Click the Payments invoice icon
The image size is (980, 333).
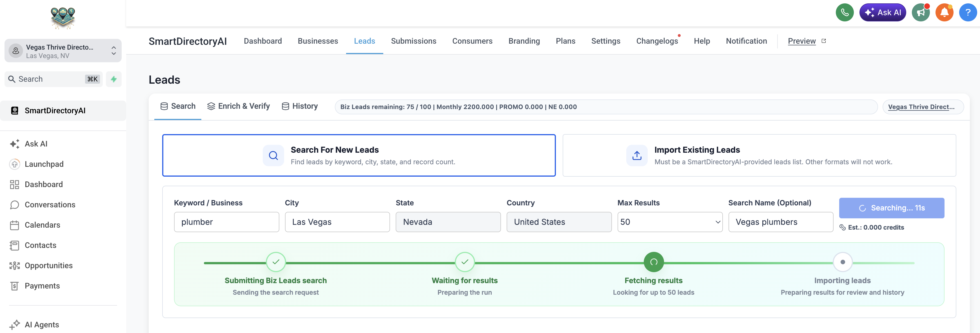pyautogui.click(x=14, y=286)
